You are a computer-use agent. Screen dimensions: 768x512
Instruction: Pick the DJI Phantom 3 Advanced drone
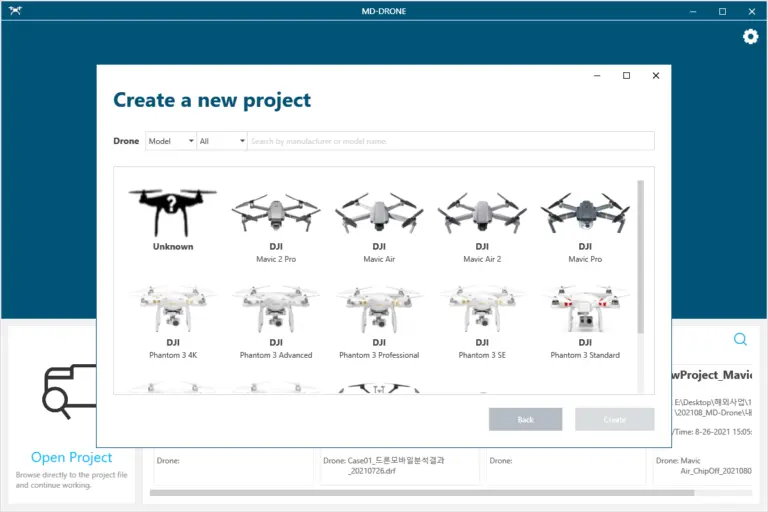(275, 310)
